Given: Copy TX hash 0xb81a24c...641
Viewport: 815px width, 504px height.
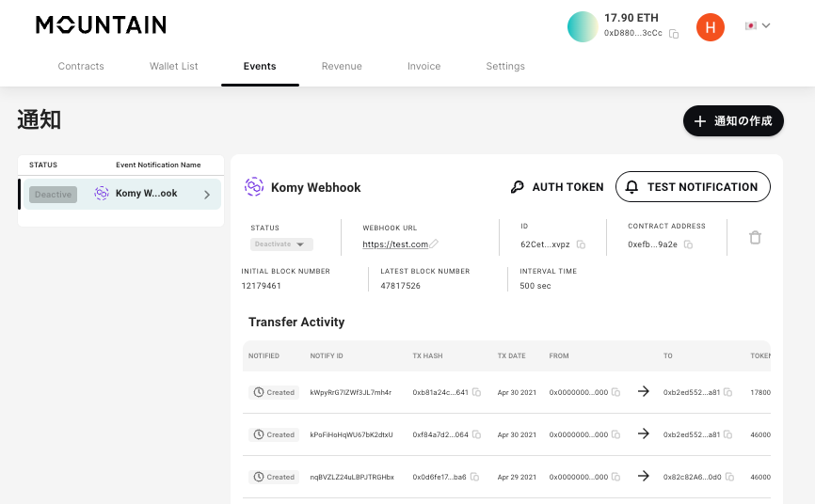Looking at the screenshot, I should coord(476,392).
